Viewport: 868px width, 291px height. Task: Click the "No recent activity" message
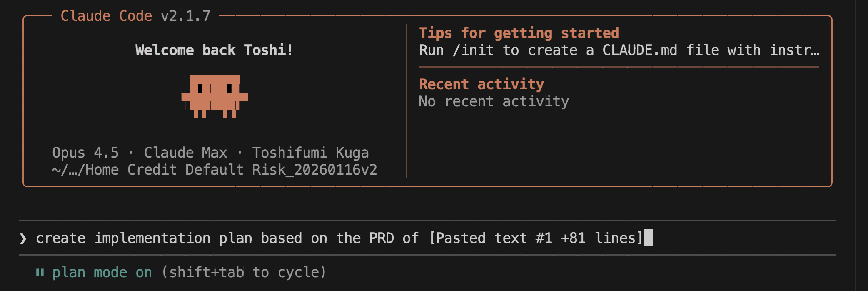tap(494, 101)
